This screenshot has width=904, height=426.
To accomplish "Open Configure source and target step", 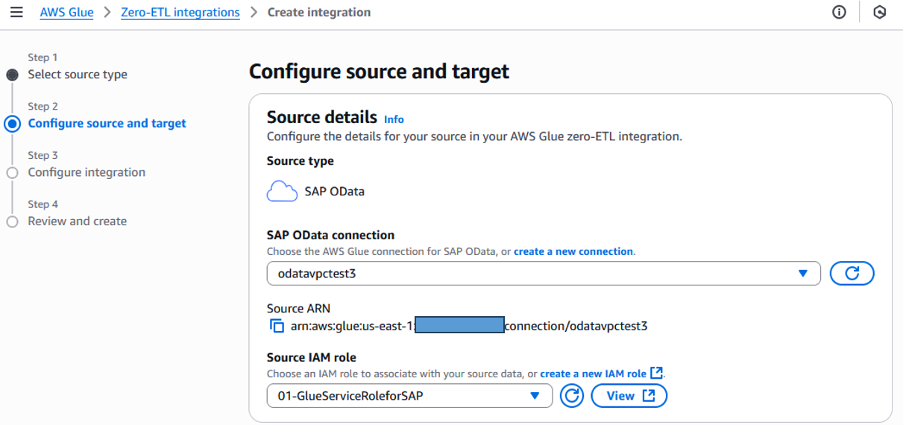I will 106,124.
